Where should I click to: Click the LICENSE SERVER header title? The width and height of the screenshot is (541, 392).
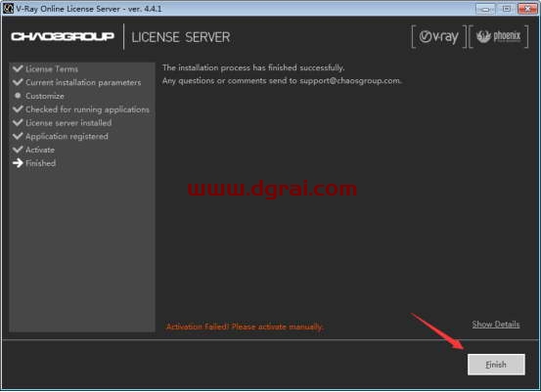point(180,37)
